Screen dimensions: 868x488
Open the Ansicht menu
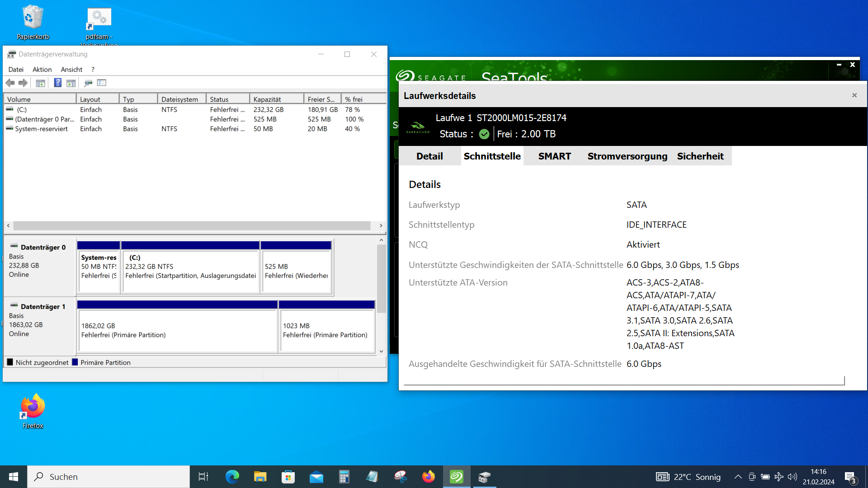[71, 69]
